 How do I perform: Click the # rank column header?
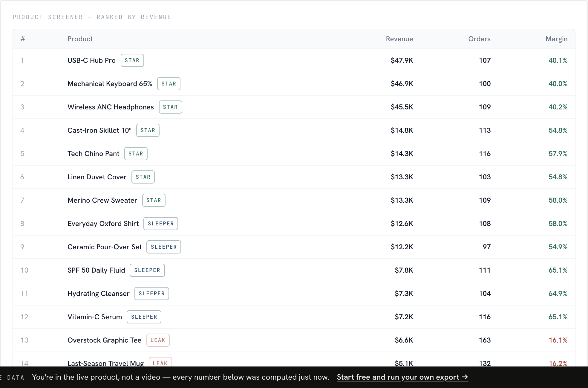point(23,39)
